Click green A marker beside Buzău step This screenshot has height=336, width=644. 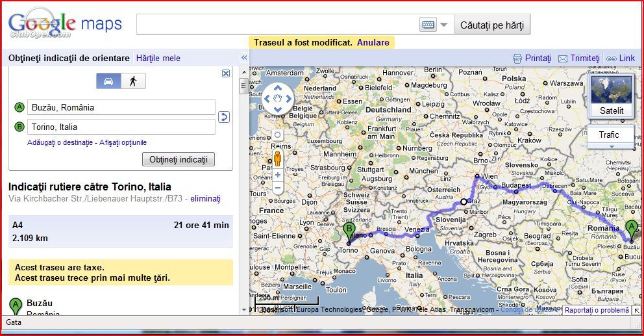[16, 307]
